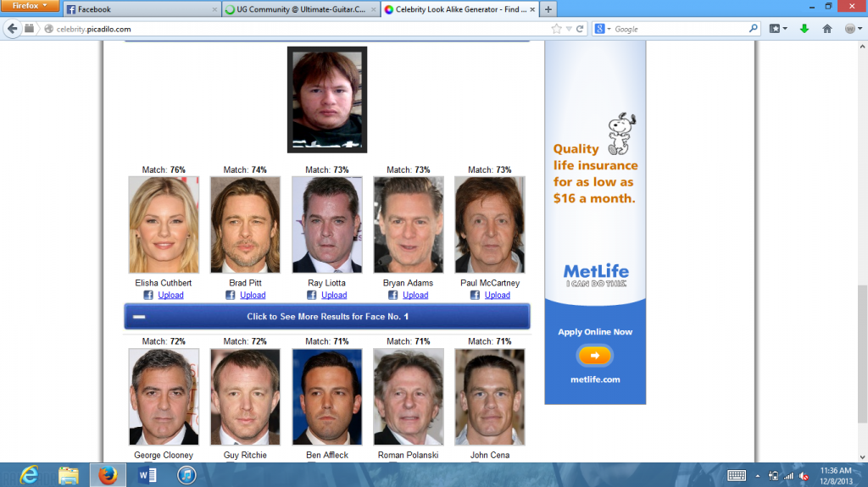Open the bookmarks menu toolbar icon
Viewport: 868px width, 487px height.
(775, 29)
